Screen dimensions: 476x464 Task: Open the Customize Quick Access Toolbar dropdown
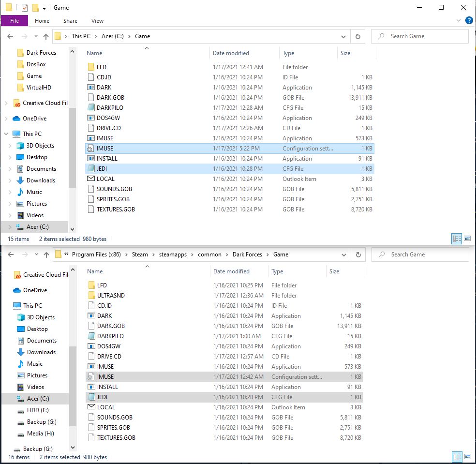44,8
